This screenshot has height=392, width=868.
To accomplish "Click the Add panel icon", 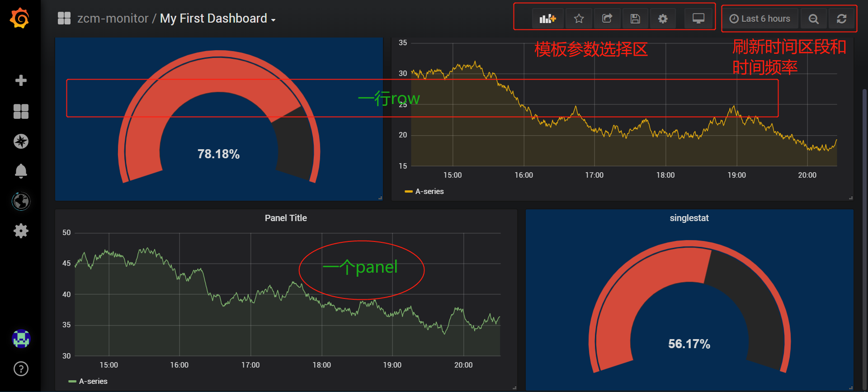I will point(547,19).
